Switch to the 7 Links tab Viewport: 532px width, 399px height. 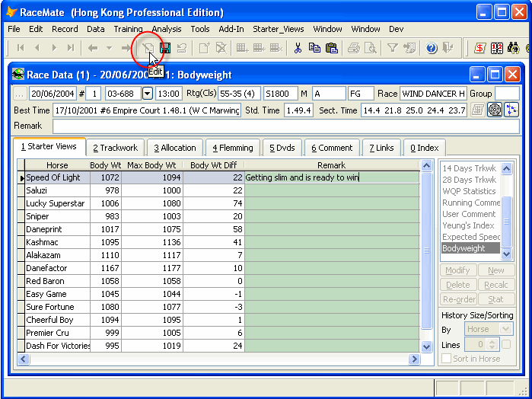coord(381,148)
